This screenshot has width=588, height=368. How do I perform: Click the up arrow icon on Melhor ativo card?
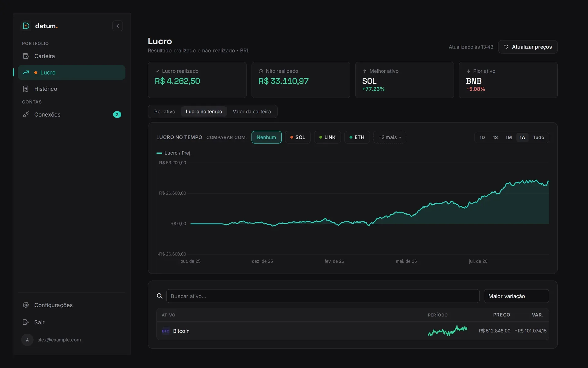coord(364,71)
